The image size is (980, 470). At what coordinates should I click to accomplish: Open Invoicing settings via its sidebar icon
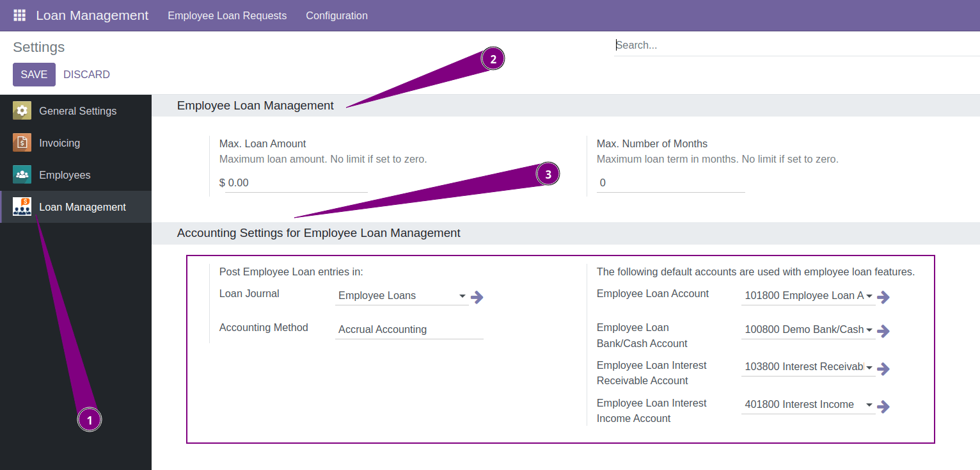tap(21, 142)
